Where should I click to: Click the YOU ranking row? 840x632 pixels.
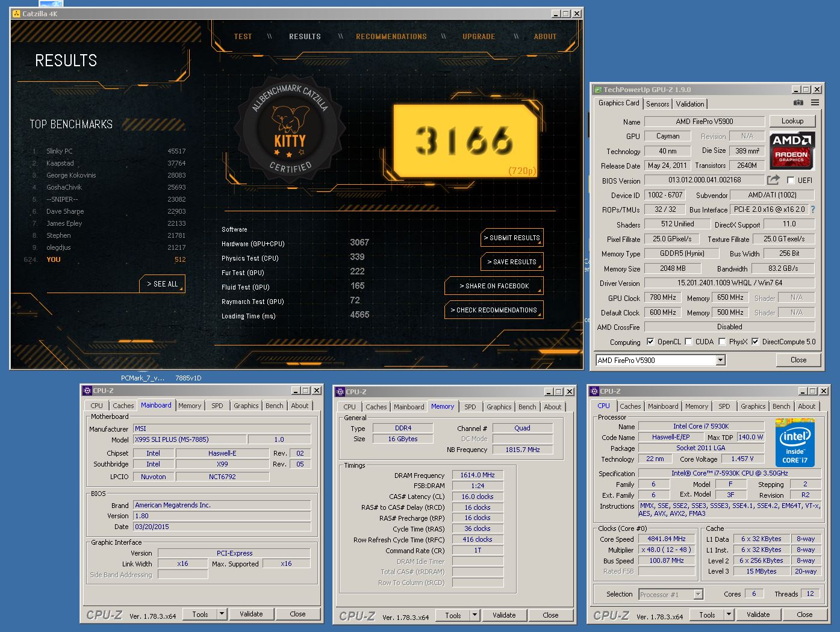pyautogui.click(x=105, y=259)
